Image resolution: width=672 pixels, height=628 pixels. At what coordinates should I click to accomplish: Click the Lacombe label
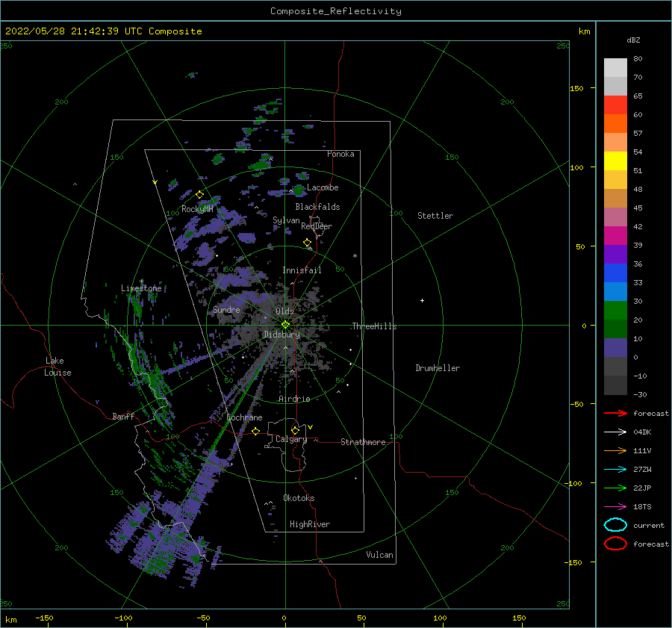coord(323,187)
